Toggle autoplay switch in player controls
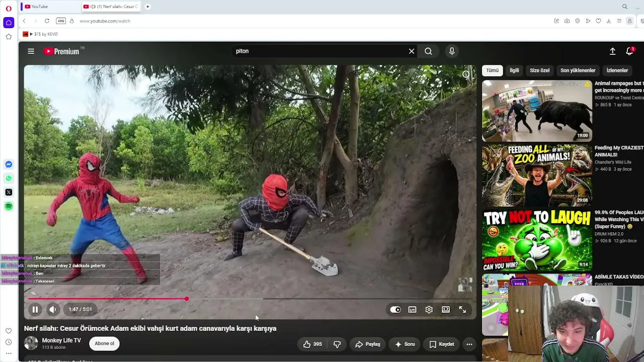644x362 pixels. point(395,310)
